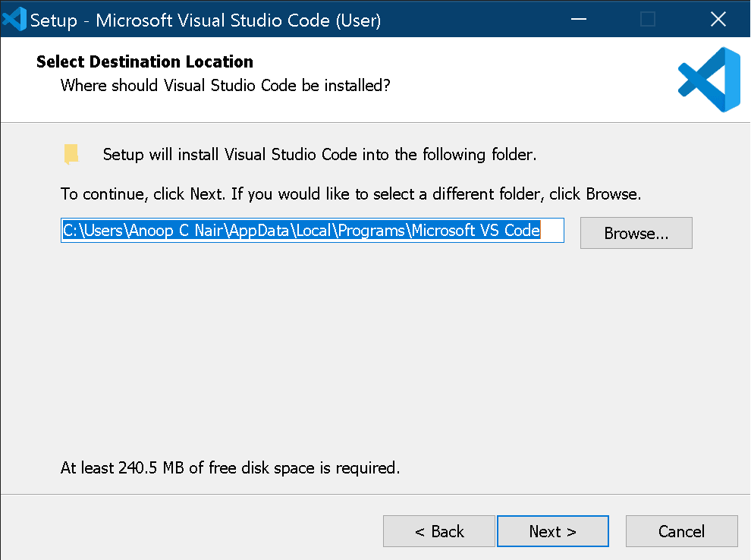Click the yellow folder icon

point(71,154)
